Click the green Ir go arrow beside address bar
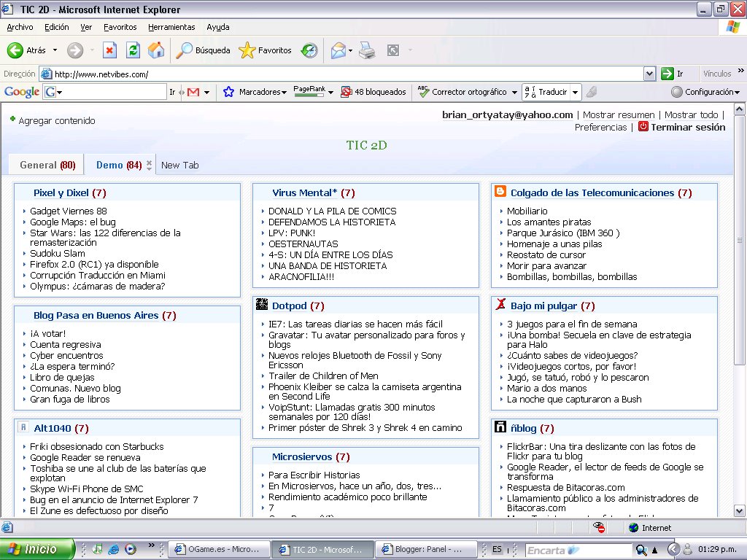The width and height of the screenshot is (747, 560). click(667, 74)
